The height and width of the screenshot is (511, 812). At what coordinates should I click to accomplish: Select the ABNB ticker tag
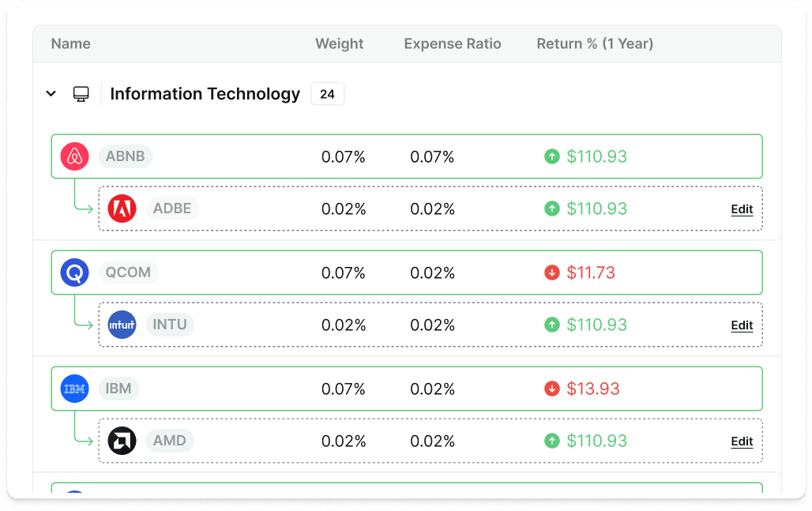[x=126, y=156]
